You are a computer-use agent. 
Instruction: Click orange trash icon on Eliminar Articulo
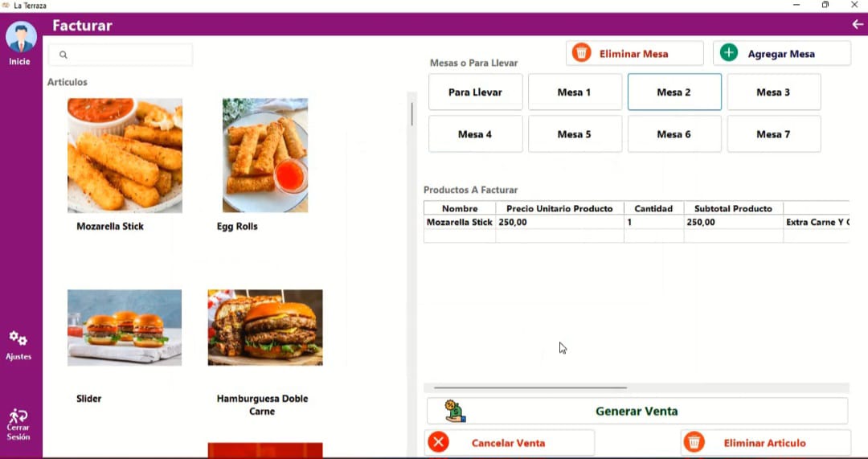[694, 442]
